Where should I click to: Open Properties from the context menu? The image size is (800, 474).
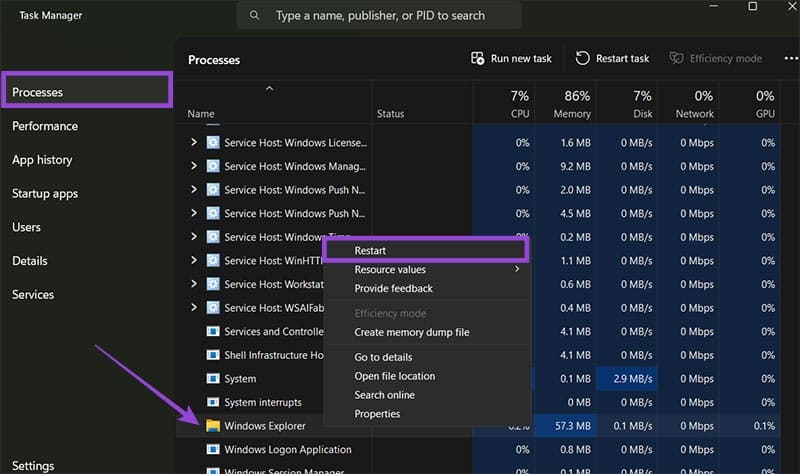click(x=427, y=414)
